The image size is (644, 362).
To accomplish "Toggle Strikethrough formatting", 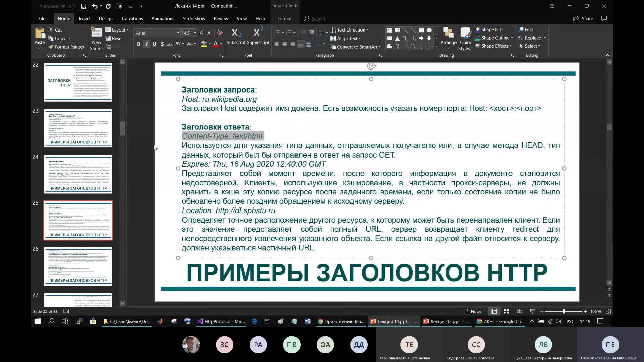I will (170, 44).
